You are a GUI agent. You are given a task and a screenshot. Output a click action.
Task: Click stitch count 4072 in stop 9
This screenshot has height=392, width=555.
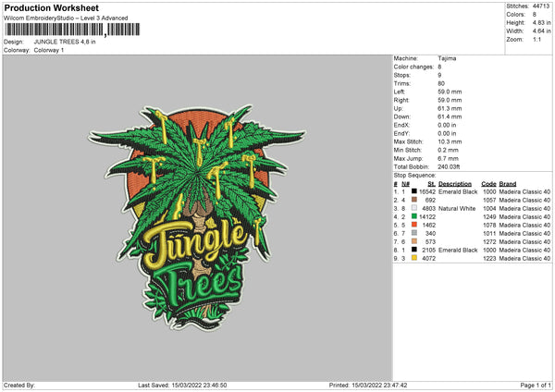pyautogui.click(x=428, y=259)
